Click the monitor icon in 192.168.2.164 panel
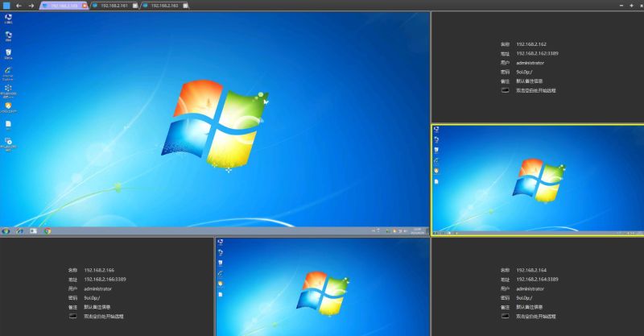 pyautogui.click(x=505, y=317)
